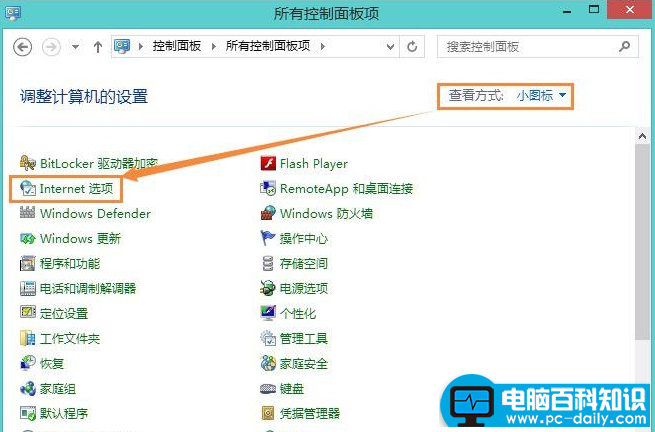
Task: Open the recent locations dropdown arrow
Action: tap(75, 47)
